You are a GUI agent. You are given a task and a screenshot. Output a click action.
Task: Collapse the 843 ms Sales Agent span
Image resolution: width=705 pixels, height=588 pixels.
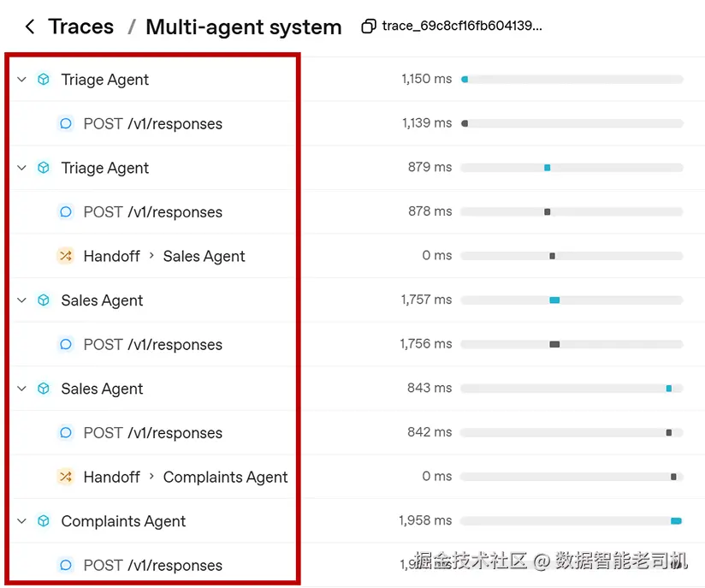21,389
